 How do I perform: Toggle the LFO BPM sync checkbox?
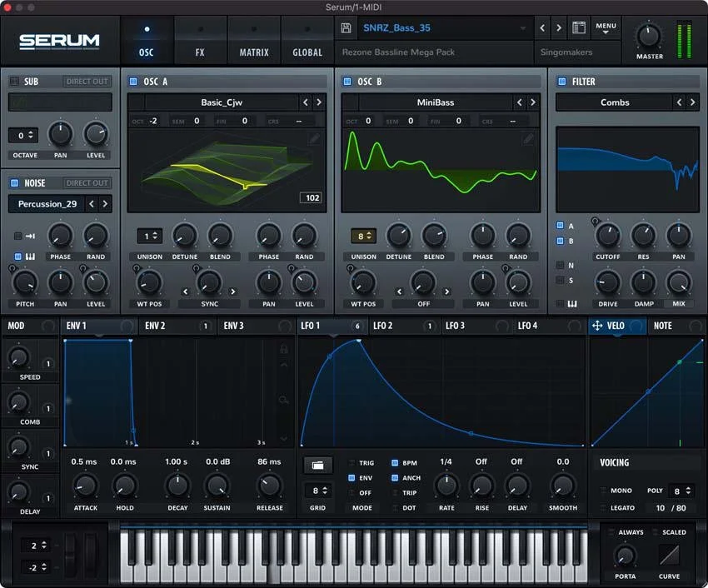point(395,463)
